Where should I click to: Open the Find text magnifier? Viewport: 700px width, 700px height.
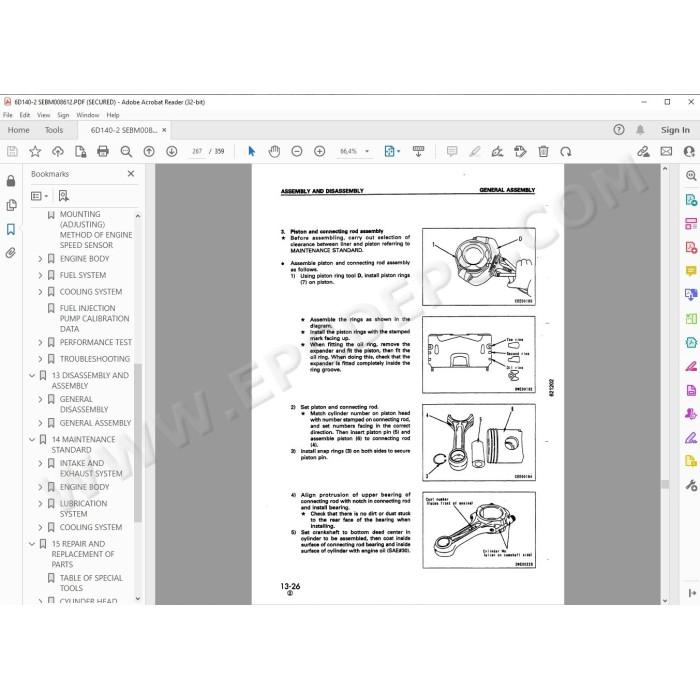[126, 152]
